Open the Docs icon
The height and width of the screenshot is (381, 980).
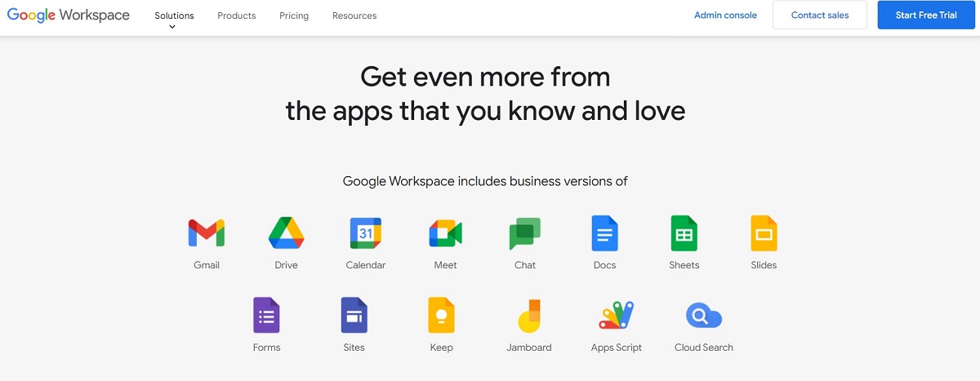[x=604, y=233]
